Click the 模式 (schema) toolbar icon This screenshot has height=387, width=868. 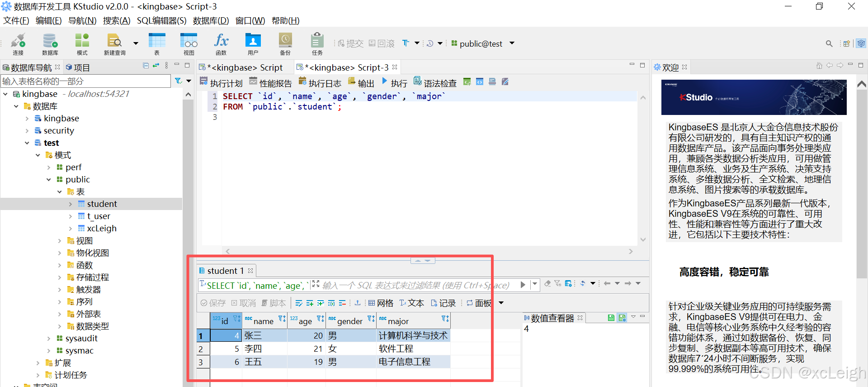82,44
